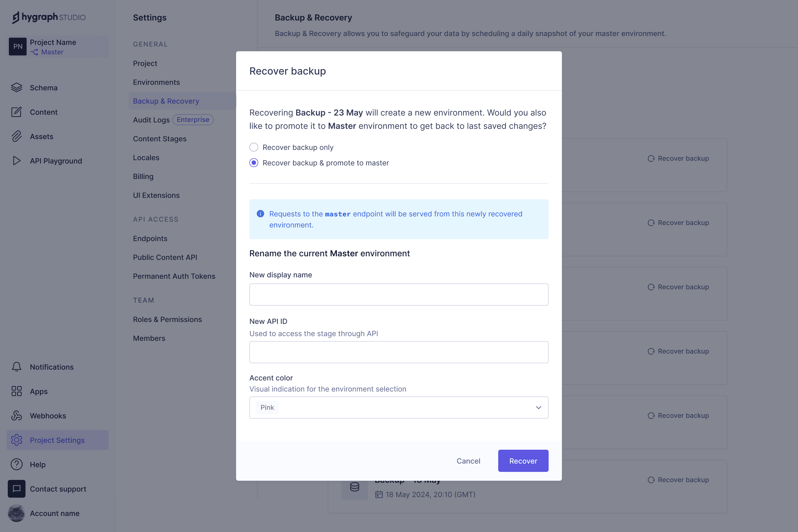Open Contact support
Viewport: 798px width, 532px height.
pos(58,489)
